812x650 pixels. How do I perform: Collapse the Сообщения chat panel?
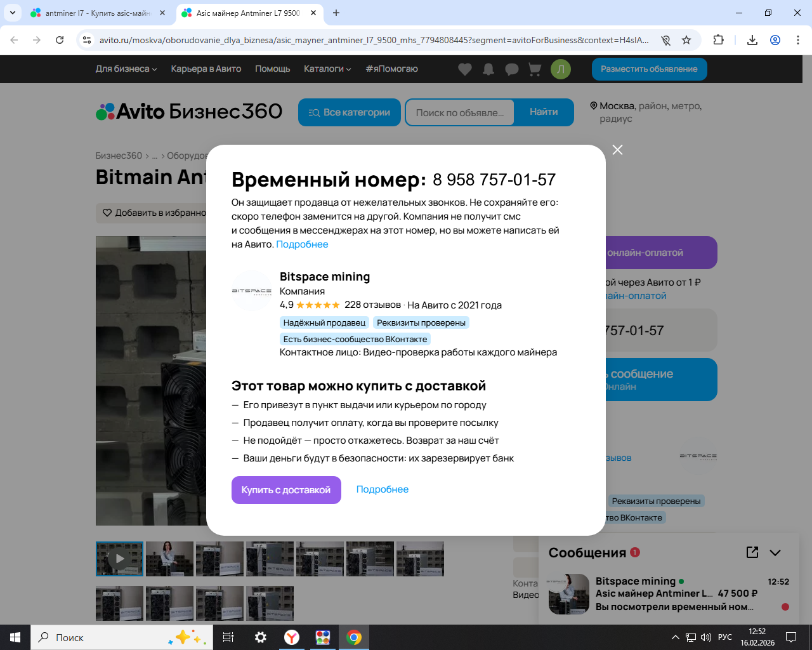click(x=775, y=553)
